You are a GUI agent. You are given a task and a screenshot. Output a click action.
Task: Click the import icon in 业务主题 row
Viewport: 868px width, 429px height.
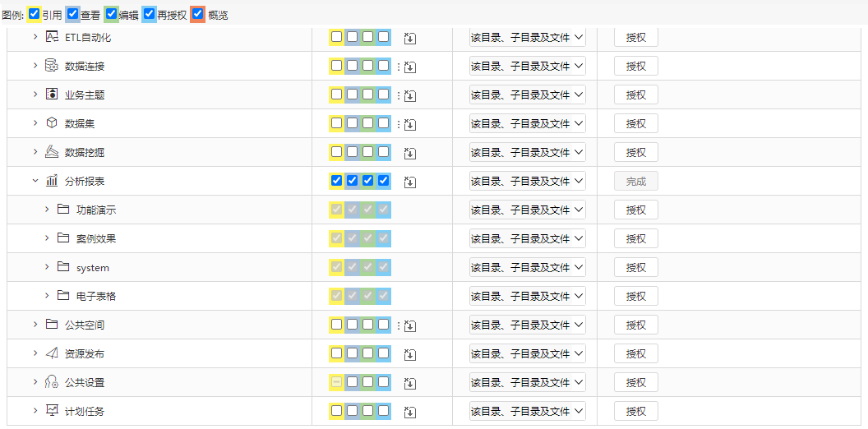click(x=409, y=96)
